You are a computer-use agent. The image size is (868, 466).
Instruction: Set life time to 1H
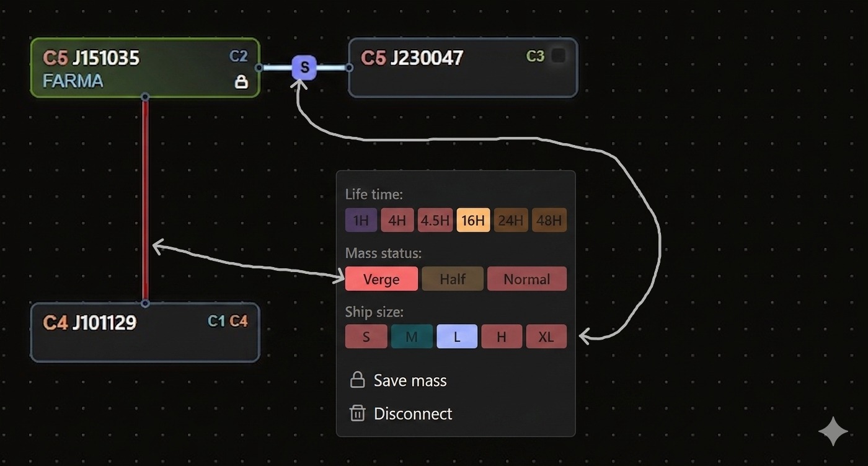pos(361,220)
